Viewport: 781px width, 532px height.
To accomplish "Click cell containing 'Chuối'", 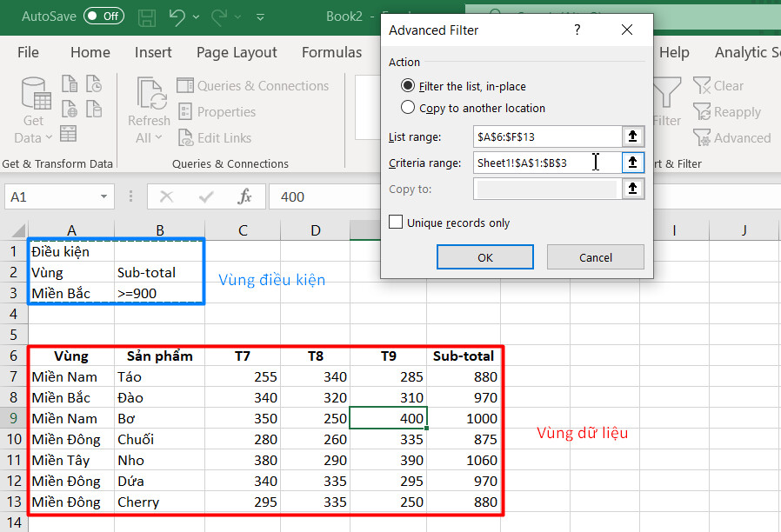I will coord(159,439).
